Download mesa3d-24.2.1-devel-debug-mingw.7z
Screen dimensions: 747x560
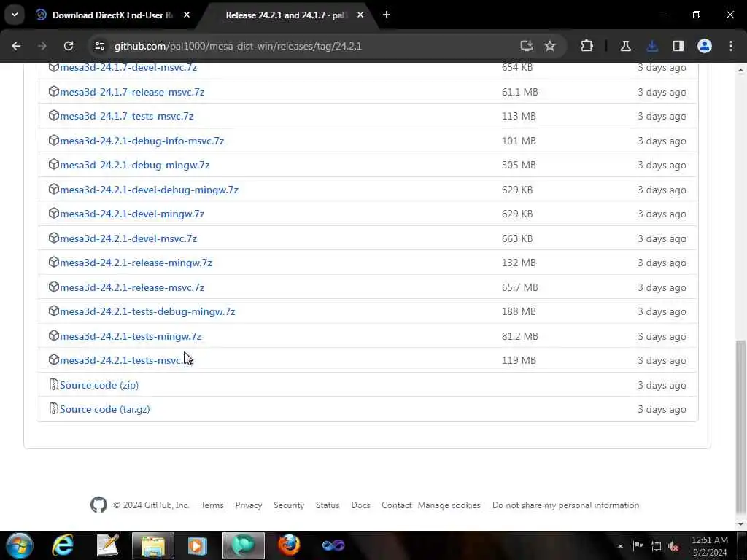149,190
